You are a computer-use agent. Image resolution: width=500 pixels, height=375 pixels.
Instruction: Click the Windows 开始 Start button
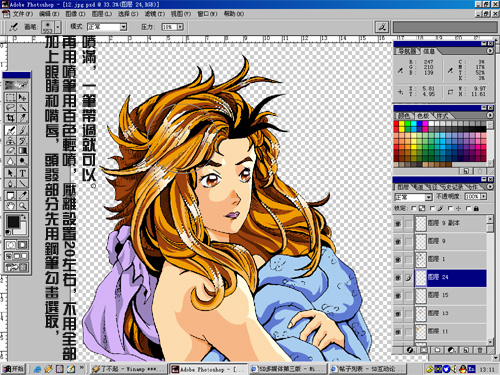click(13, 369)
